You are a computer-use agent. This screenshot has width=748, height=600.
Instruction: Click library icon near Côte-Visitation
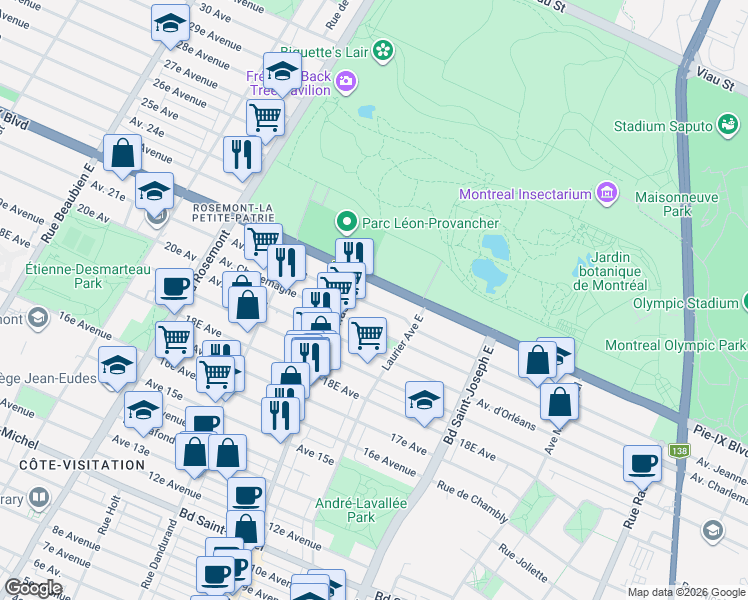tap(39, 498)
